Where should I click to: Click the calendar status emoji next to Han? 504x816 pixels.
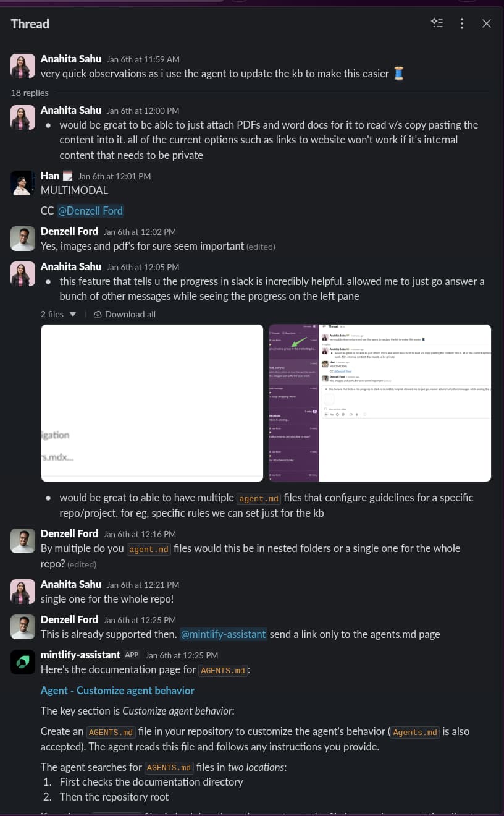67,176
